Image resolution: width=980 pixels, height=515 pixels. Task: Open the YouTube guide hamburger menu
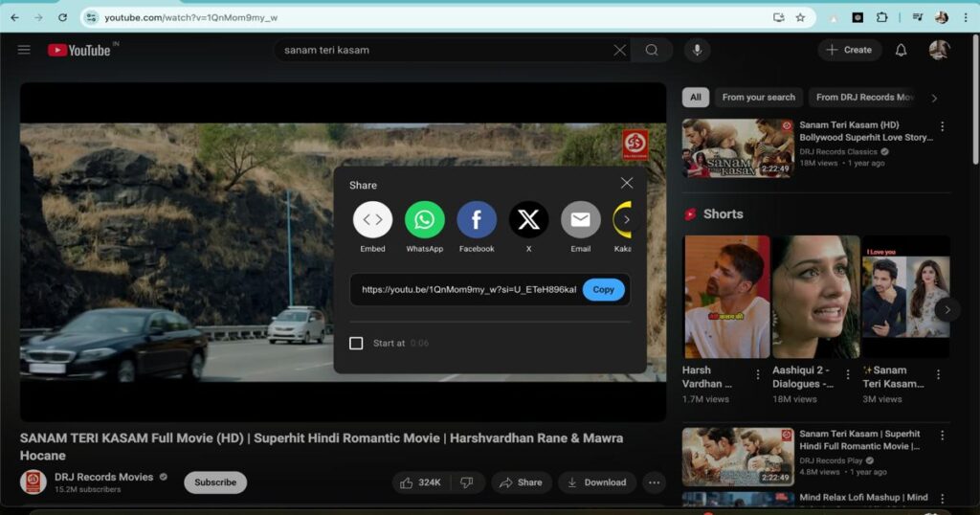click(24, 50)
